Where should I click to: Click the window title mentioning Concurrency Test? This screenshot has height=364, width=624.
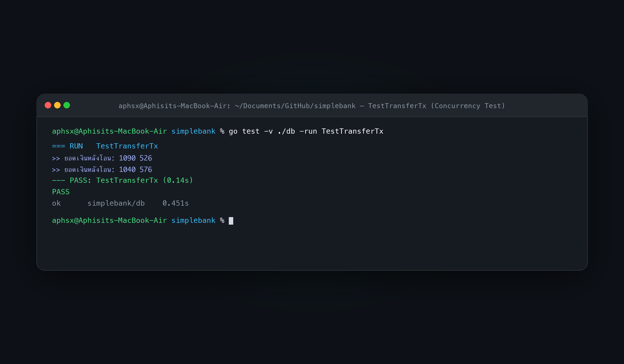click(x=312, y=106)
